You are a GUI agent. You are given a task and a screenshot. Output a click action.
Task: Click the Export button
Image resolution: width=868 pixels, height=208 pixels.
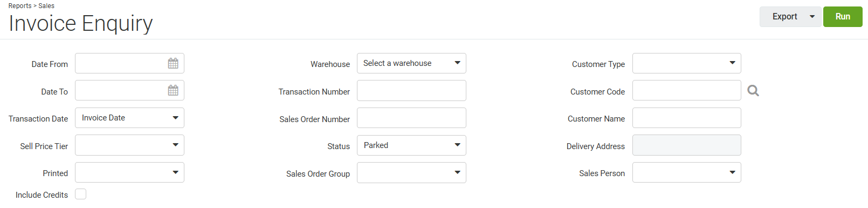pyautogui.click(x=784, y=17)
